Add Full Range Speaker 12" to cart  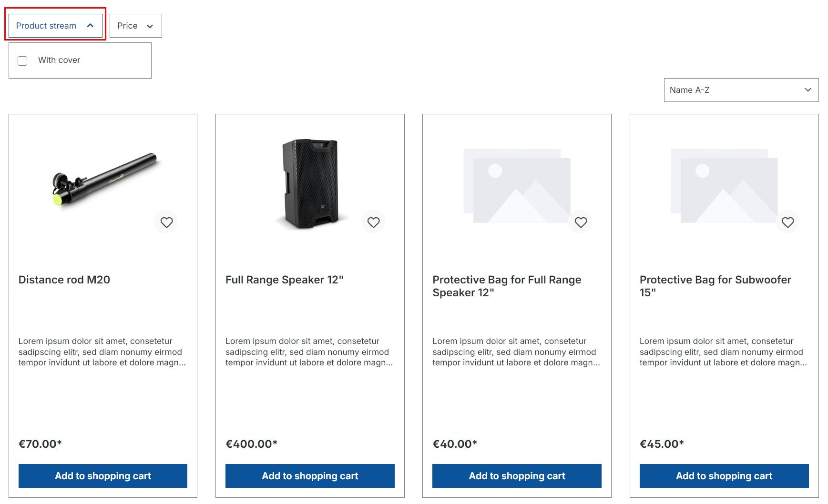pyautogui.click(x=310, y=476)
